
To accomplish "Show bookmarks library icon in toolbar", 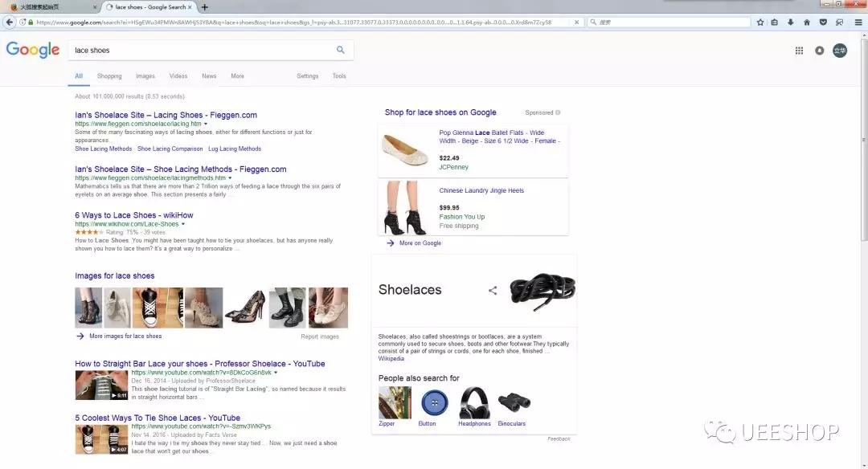I will [775, 22].
